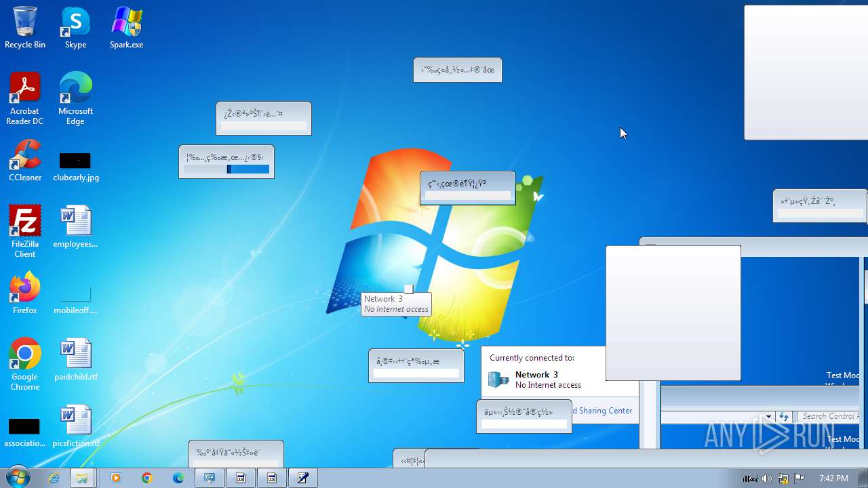Click the Show desktop button
868x488 pixels.
pos(863,478)
